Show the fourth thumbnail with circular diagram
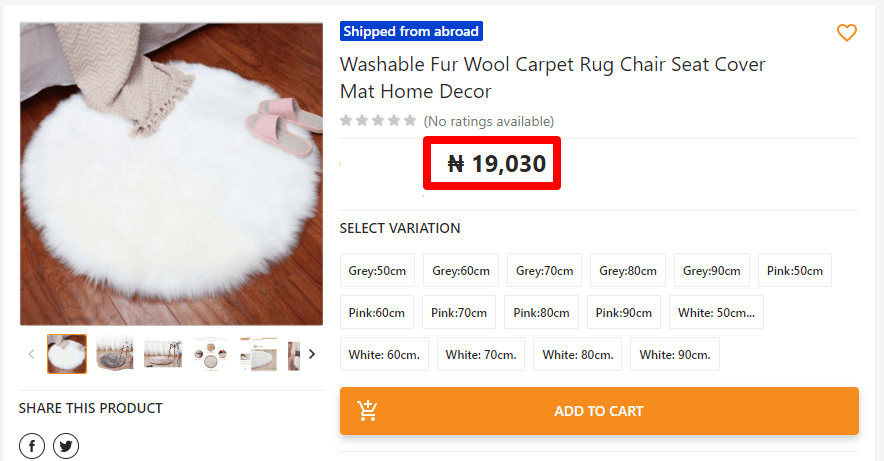This screenshot has width=884, height=461. pos(211,354)
